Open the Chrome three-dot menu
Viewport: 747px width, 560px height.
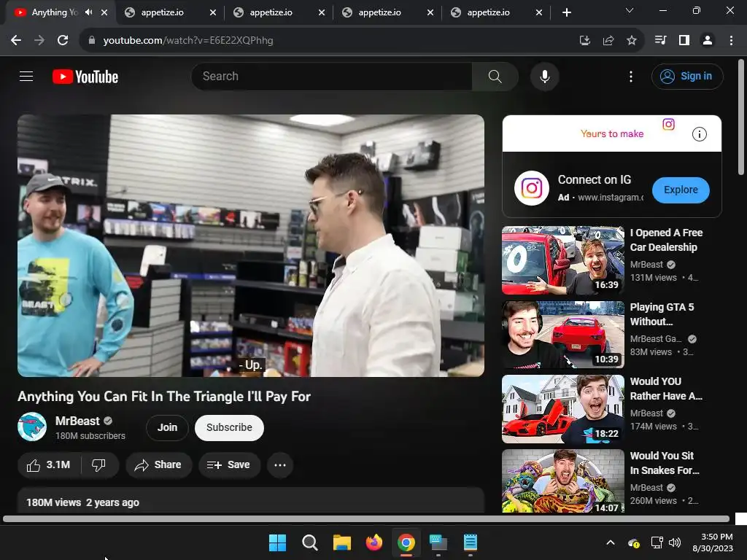(731, 41)
